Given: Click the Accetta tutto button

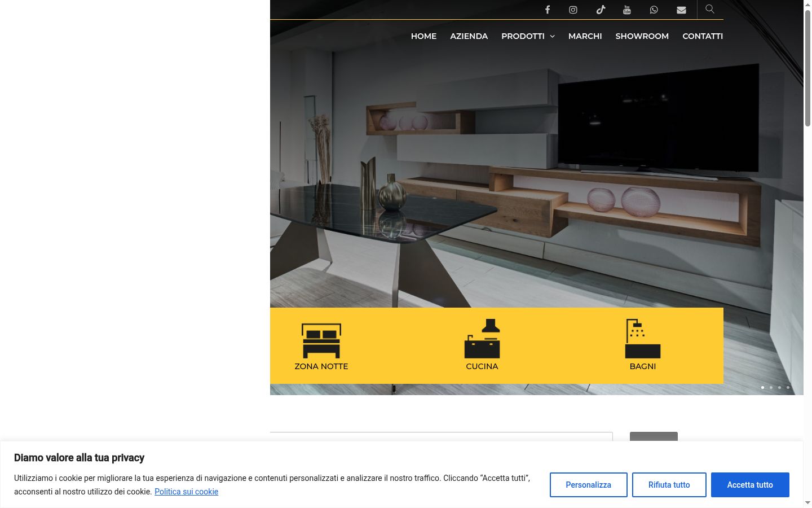Looking at the screenshot, I should pyautogui.click(x=750, y=485).
